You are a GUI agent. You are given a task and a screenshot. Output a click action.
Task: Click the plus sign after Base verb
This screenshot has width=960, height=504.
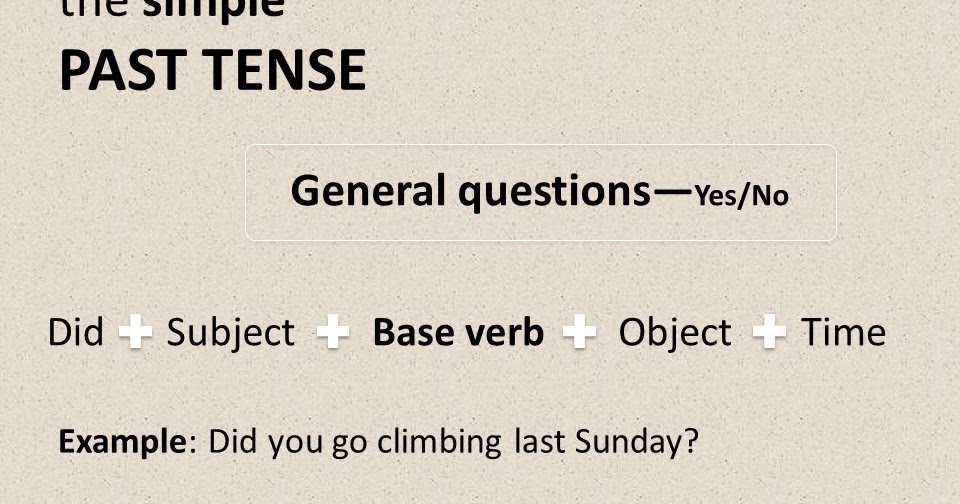[x=579, y=331]
